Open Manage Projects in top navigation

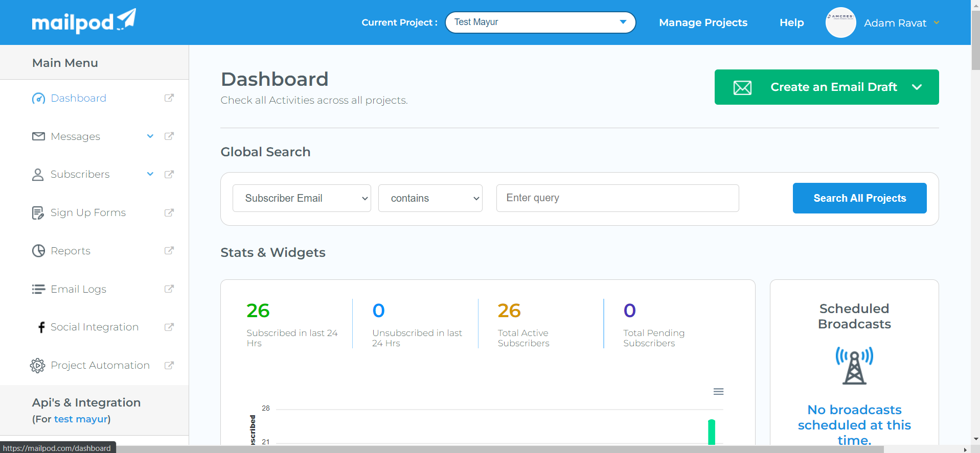tap(703, 22)
